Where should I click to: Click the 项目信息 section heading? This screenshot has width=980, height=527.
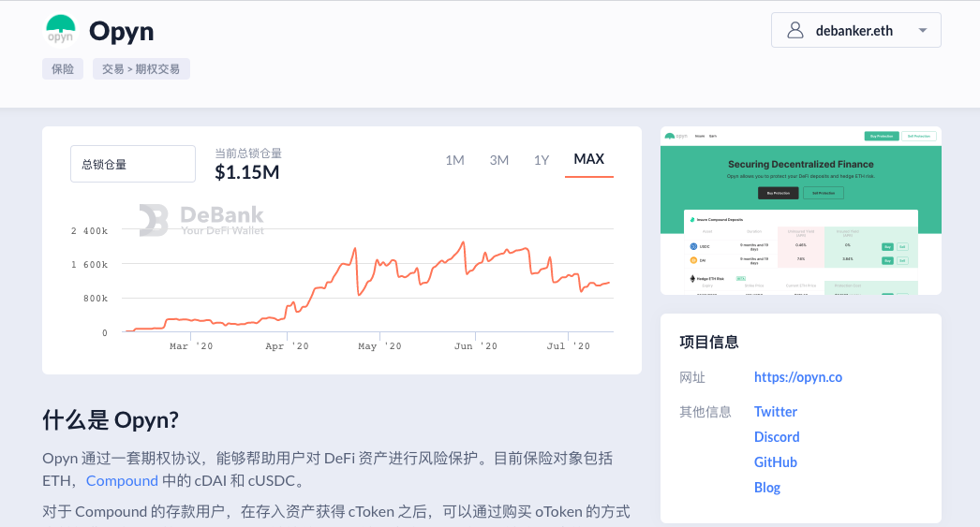[709, 343]
